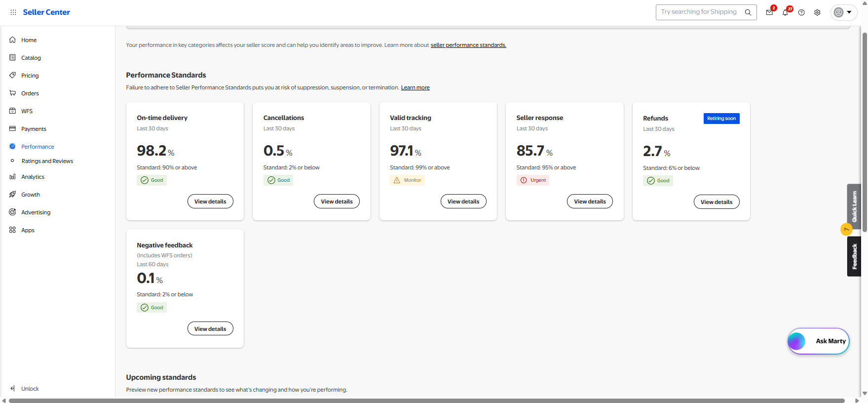Click the Good status on Cancellations
The height and width of the screenshot is (403, 868).
[278, 180]
